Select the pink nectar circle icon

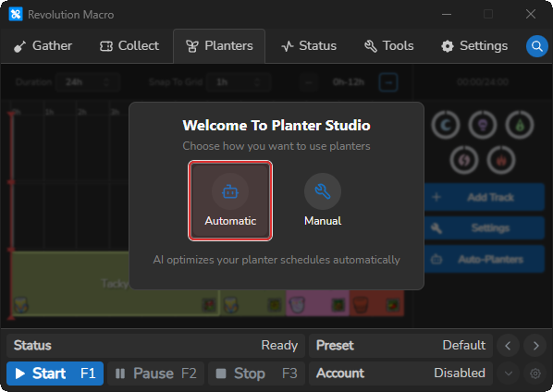(464, 160)
